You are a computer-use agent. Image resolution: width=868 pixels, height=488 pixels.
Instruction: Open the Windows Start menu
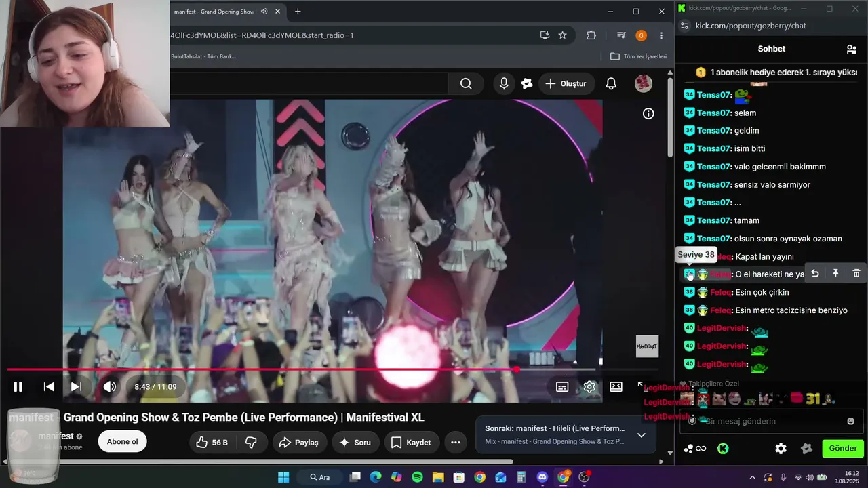click(x=283, y=477)
